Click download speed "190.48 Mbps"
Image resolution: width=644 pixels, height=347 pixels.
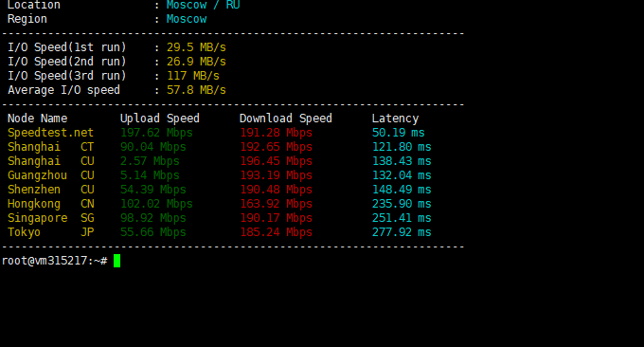tap(276, 190)
